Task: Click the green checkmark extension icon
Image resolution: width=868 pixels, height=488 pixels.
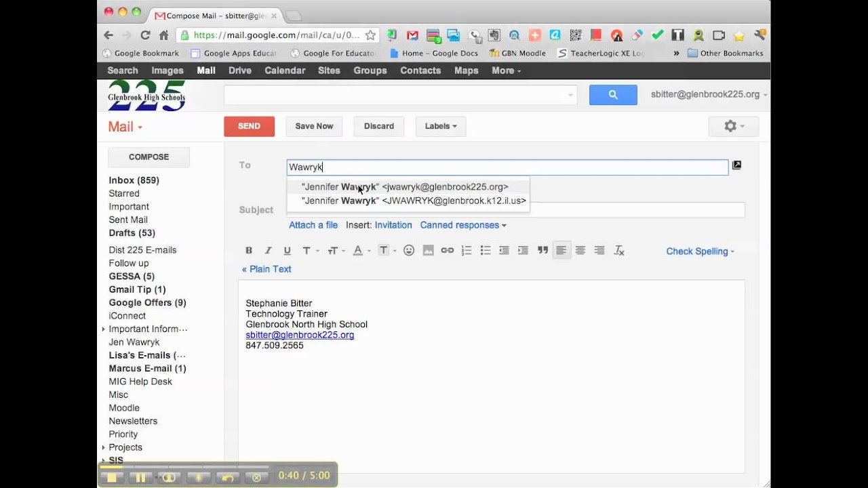Action: tap(657, 35)
